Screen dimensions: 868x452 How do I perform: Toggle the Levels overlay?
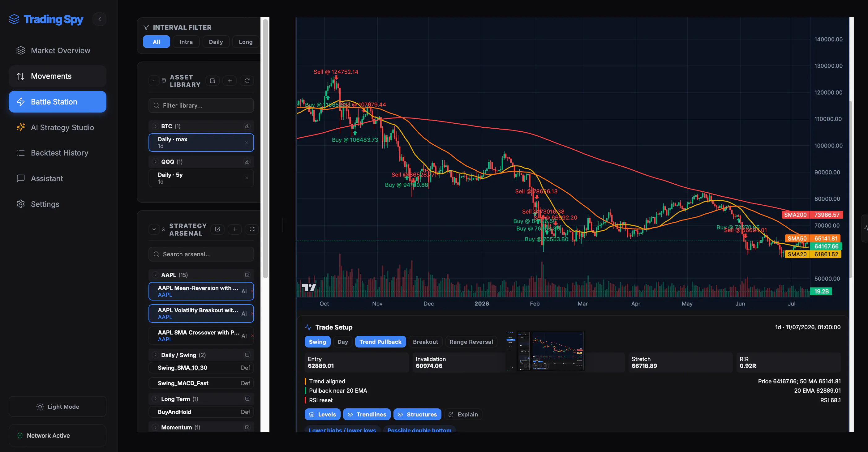pos(322,415)
